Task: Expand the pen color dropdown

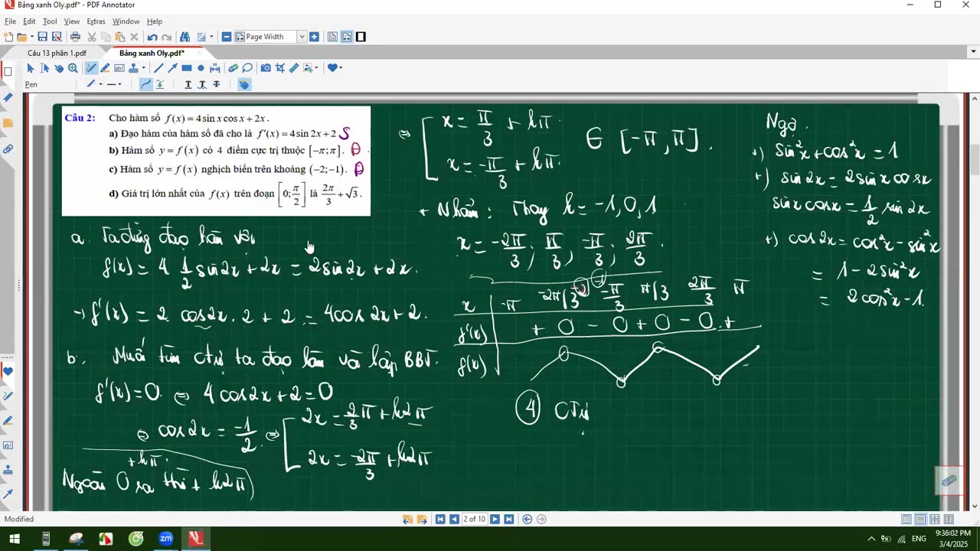Action: [x=100, y=84]
